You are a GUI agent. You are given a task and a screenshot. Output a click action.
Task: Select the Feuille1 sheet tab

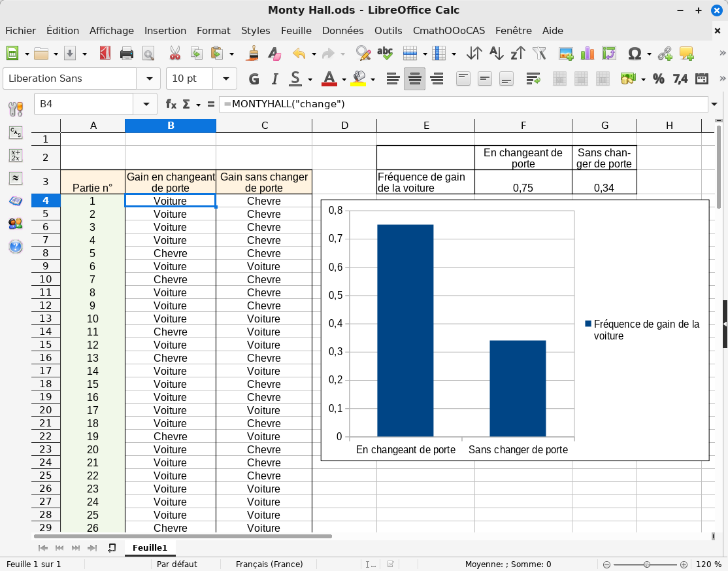pyautogui.click(x=150, y=547)
